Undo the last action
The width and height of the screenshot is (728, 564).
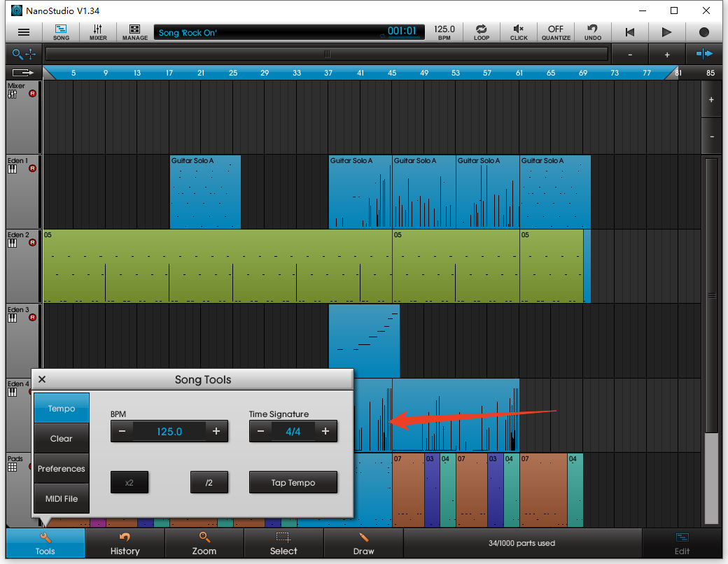tap(592, 32)
